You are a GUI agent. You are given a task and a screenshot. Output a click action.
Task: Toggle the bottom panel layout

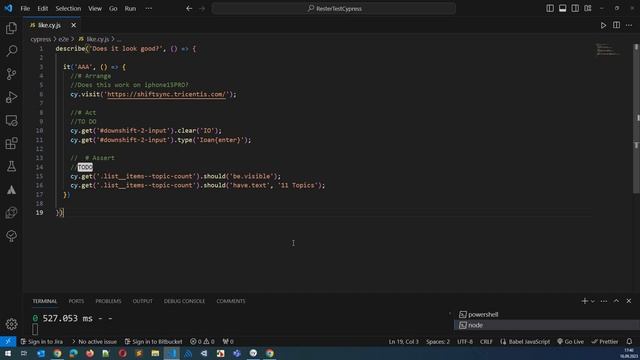pos(562,8)
